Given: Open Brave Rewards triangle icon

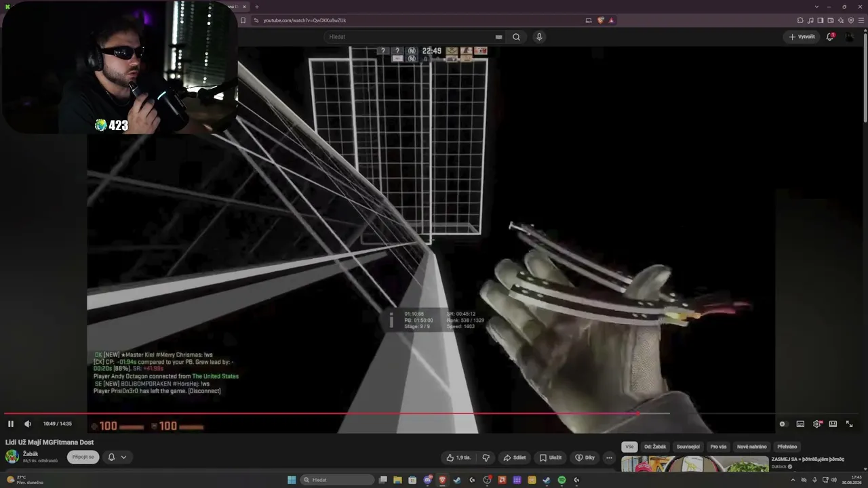Looking at the screenshot, I should [611, 20].
